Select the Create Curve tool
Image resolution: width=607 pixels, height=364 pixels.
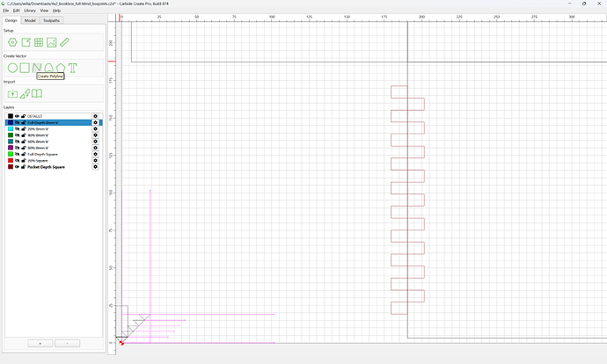[48, 68]
